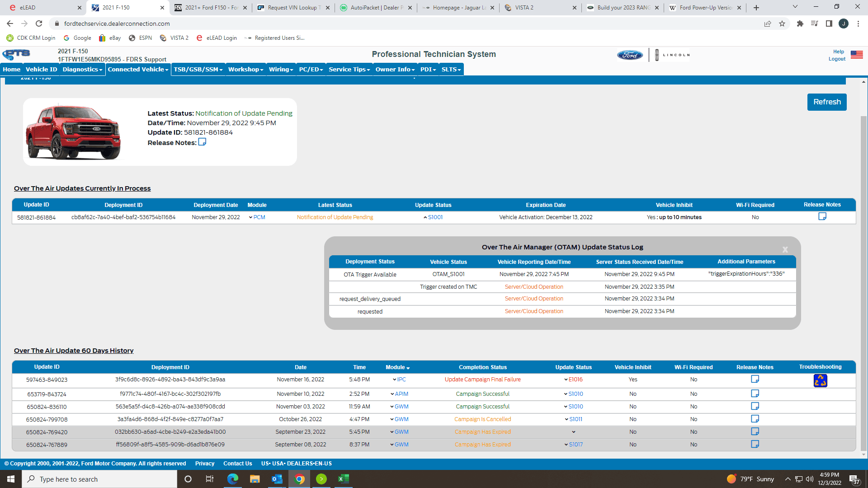
Task: Open release notes icon beside Latest Status
Action: tap(202, 142)
